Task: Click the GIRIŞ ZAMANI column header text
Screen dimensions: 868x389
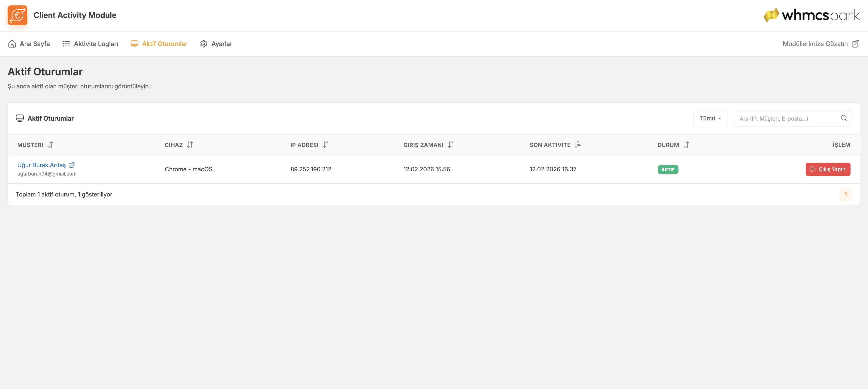Action: [x=423, y=145]
